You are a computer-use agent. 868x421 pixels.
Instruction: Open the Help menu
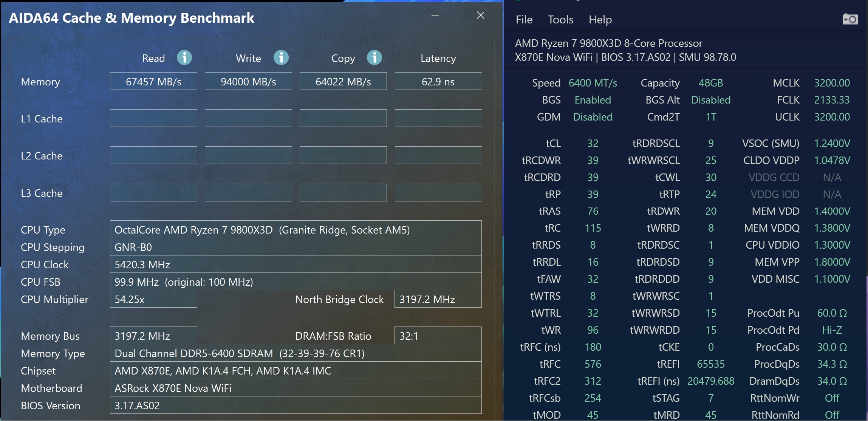pyautogui.click(x=600, y=20)
